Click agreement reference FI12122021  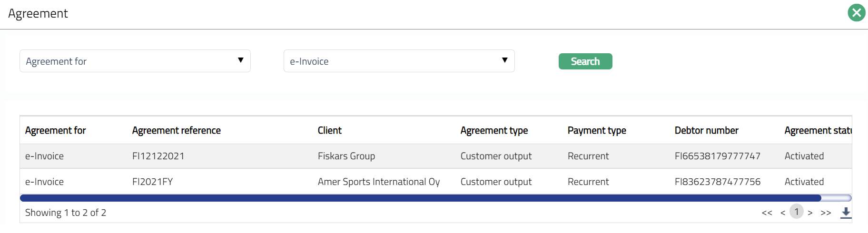158,156
